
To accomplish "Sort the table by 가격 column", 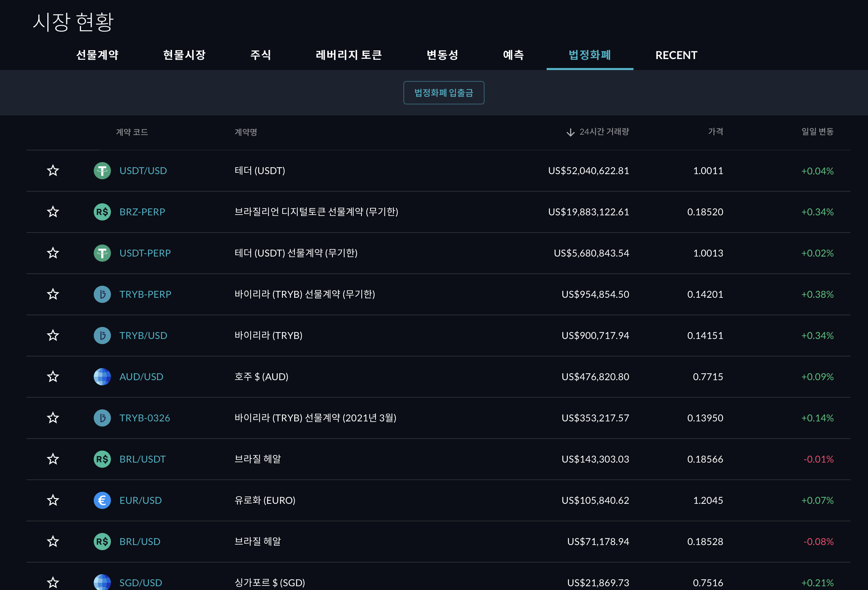I will point(716,132).
